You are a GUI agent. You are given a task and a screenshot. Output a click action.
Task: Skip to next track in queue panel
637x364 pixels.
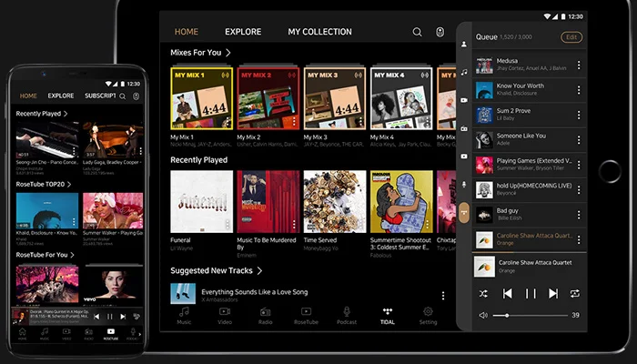tap(552, 293)
